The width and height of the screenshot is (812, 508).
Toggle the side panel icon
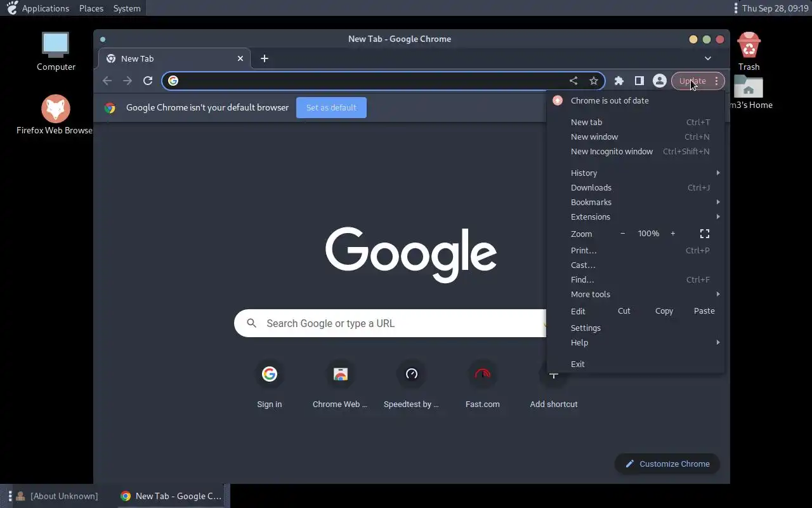pyautogui.click(x=639, y=81)
